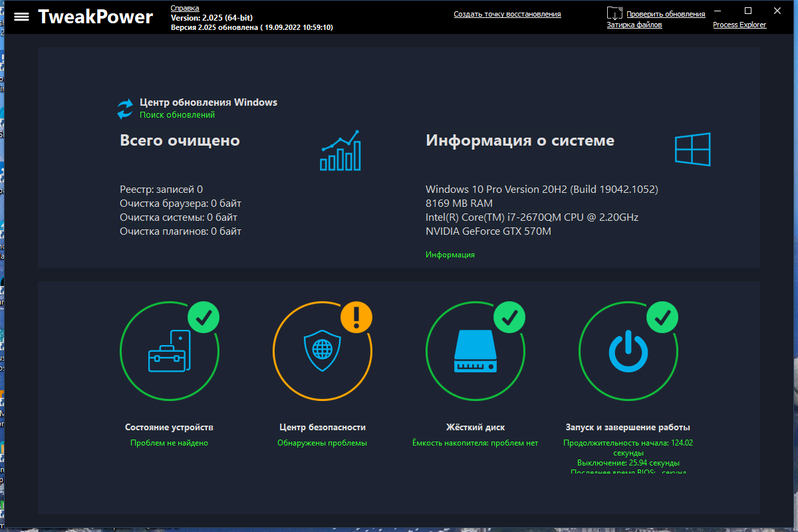798x532 pixels.
Task: Click Intel Core i7-2670QM CPU line
Action: coord(532,217)
